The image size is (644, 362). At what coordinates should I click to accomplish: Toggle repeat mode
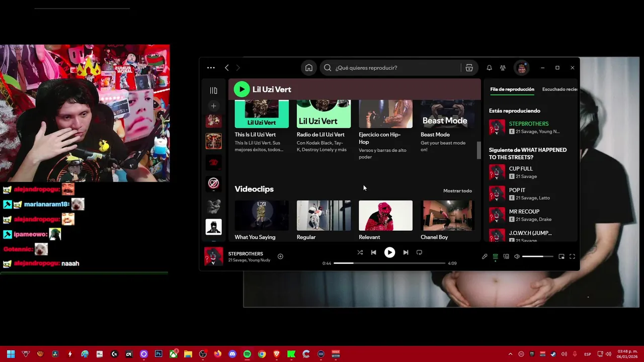pos(419,252)
